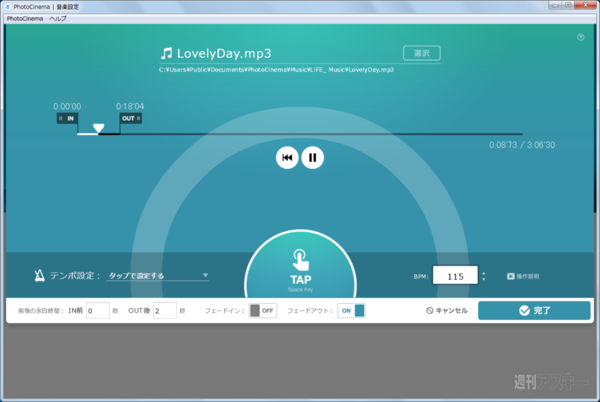The image size is (600, 402).
Task: Toggle the フェードイン OFF switch
Action: 262,311
